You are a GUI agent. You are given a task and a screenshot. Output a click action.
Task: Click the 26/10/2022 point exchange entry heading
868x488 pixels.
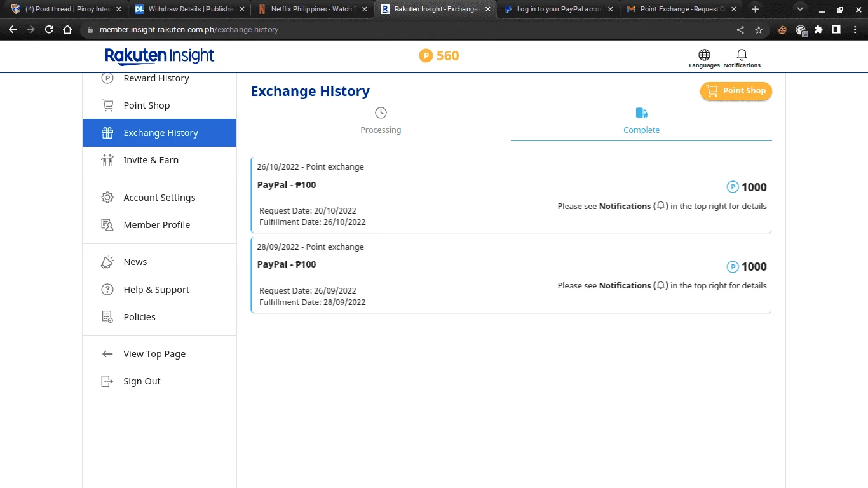310,167
